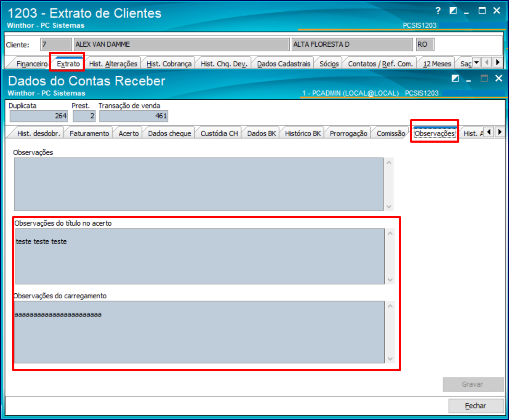Viewport: 509px width, 420px height.
Task: Close the Dados do Contas Receber window
Action: pos(498,78)
